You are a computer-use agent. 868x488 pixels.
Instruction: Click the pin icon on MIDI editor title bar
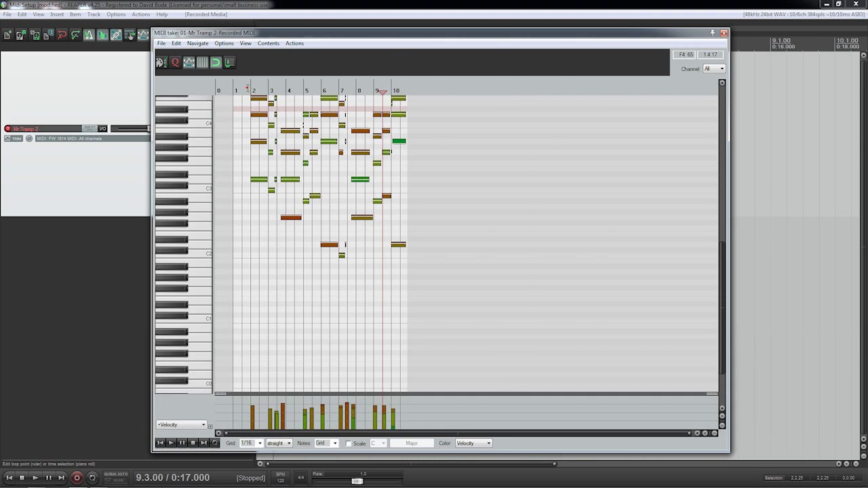[713, 33]
